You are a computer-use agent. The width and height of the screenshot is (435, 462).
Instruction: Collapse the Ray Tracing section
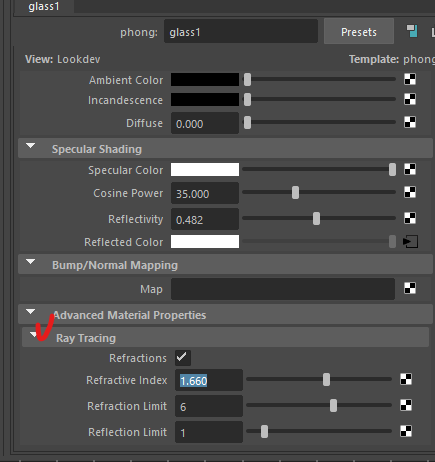34,334
